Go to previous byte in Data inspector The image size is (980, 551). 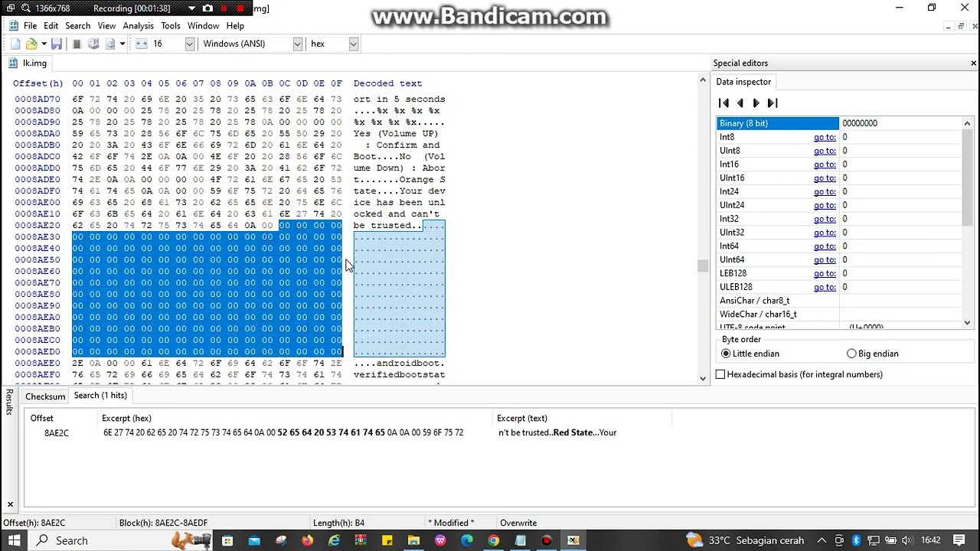pos(740,103)
